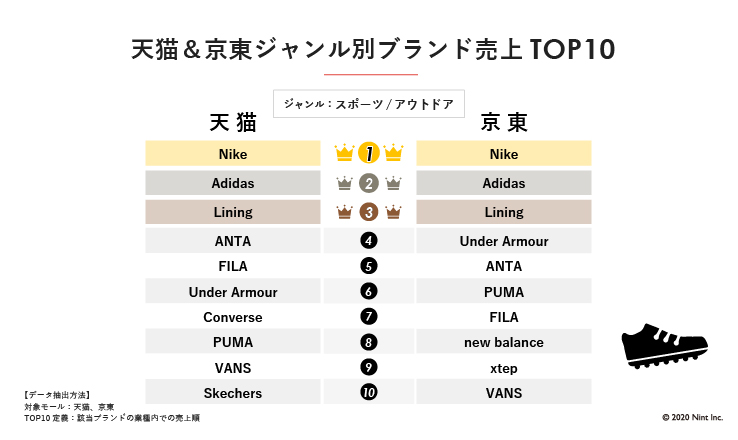Click the 天猫 column header
Viewport: 738px width, 440px height.
(232, 123)
